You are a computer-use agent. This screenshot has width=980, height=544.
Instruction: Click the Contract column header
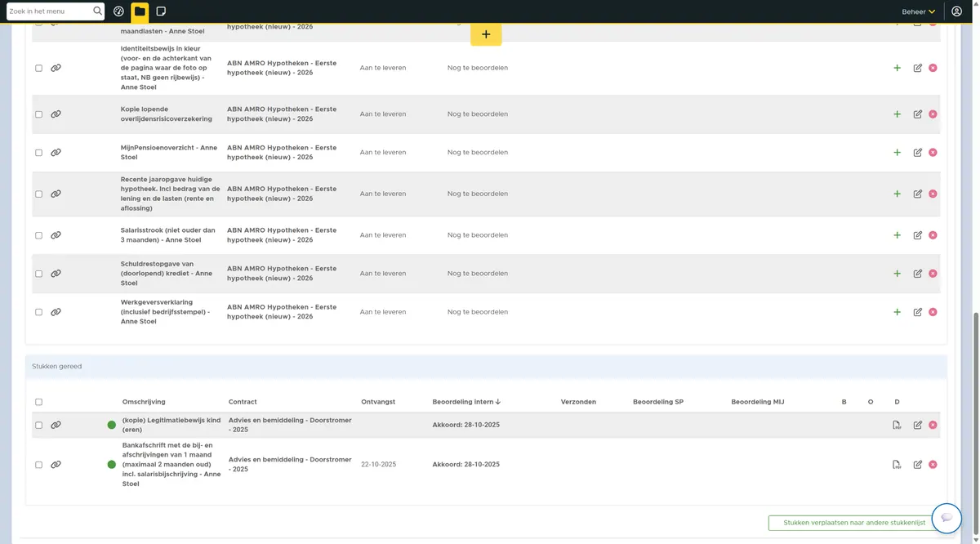point(243,402)
